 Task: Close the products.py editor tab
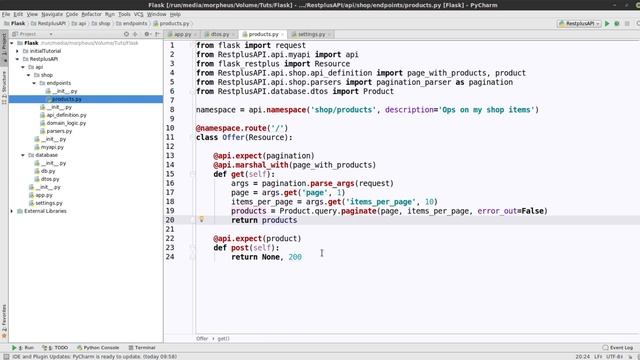point(282,35)
